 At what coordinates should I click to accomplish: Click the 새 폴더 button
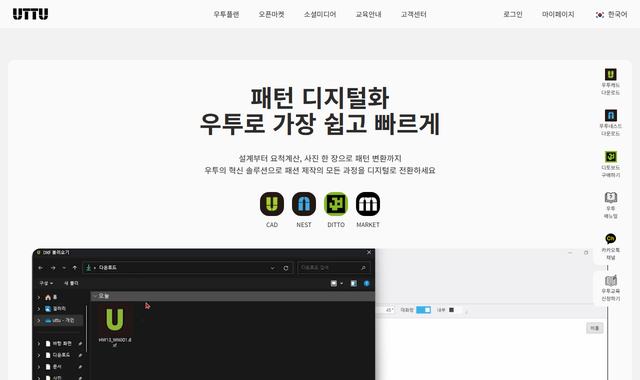[71, 283]
